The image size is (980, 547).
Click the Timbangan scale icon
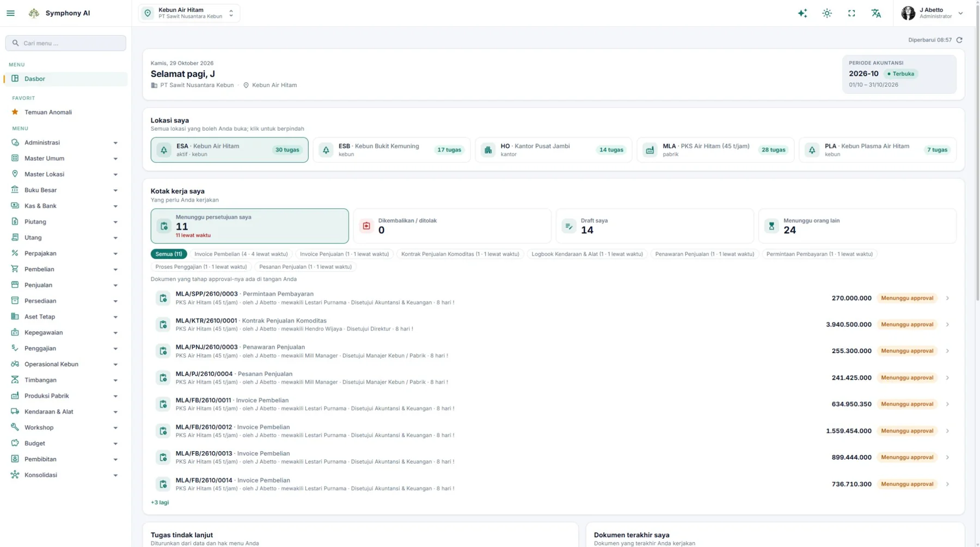click(15, 380)
